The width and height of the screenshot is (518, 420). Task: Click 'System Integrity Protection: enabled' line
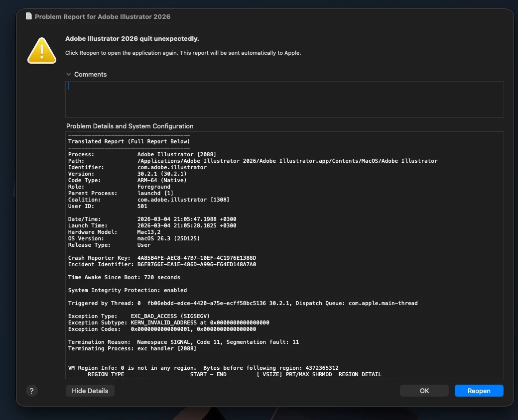point(128,290)
